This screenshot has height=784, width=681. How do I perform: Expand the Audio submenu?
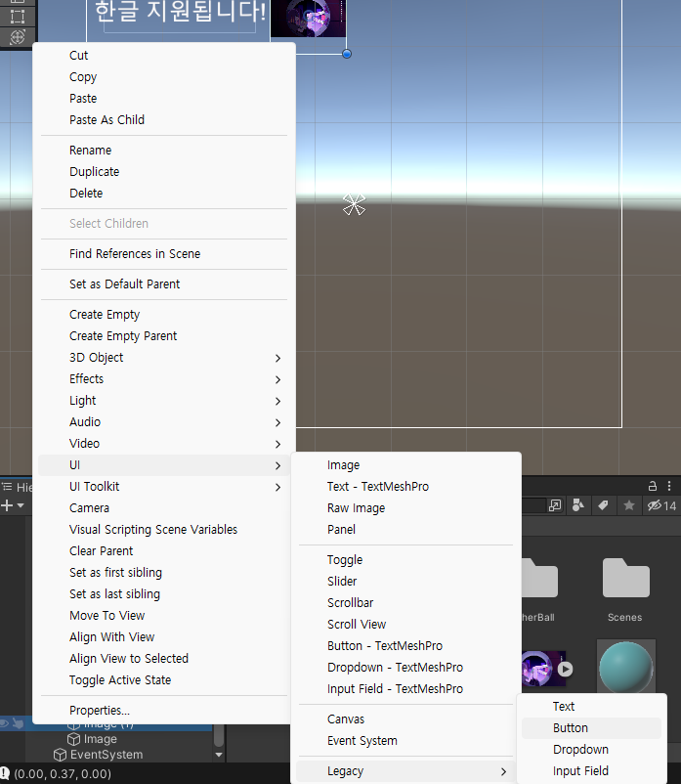point(164,422)
